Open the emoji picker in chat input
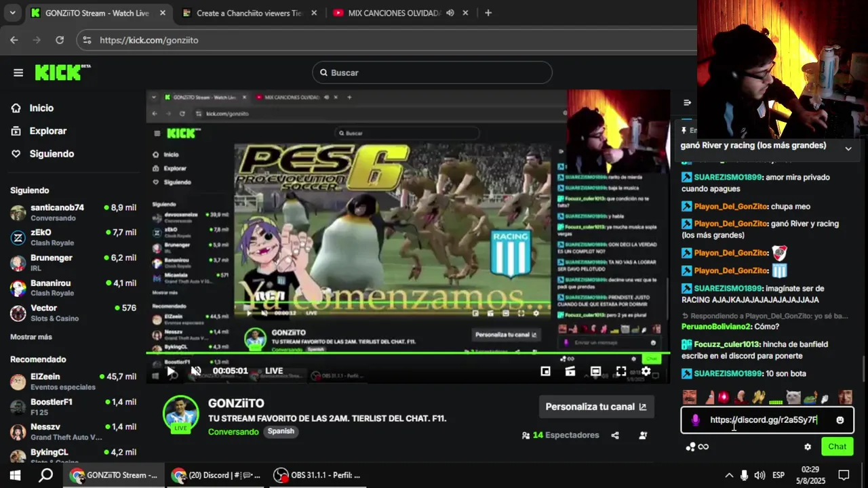This screenshot has height=488, width=868. (840, 420)
